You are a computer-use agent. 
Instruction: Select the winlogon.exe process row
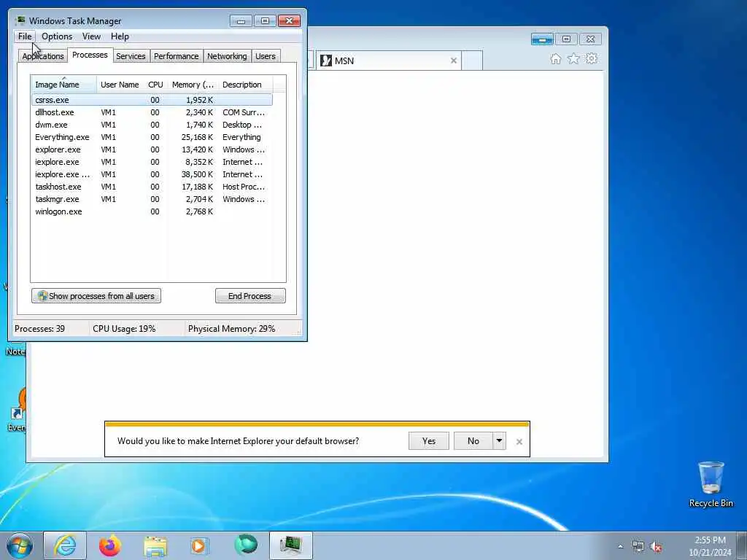[x=152, y=211]
